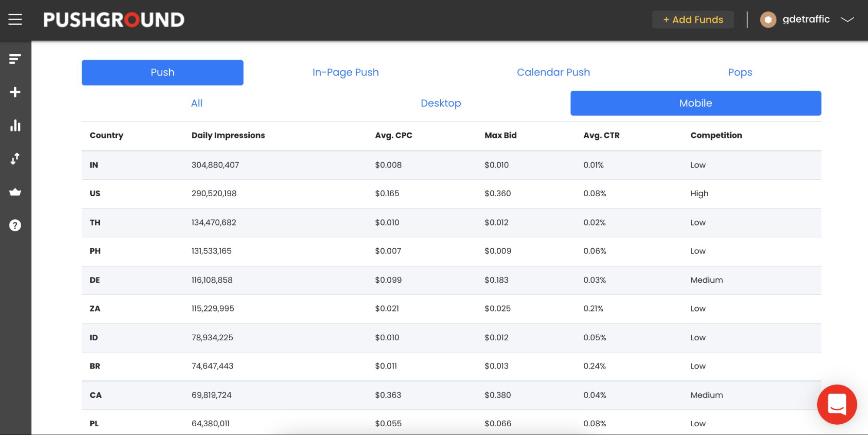Click the Add Funds button
This screenshot has width=868, height=435.
tap(693, 20)
